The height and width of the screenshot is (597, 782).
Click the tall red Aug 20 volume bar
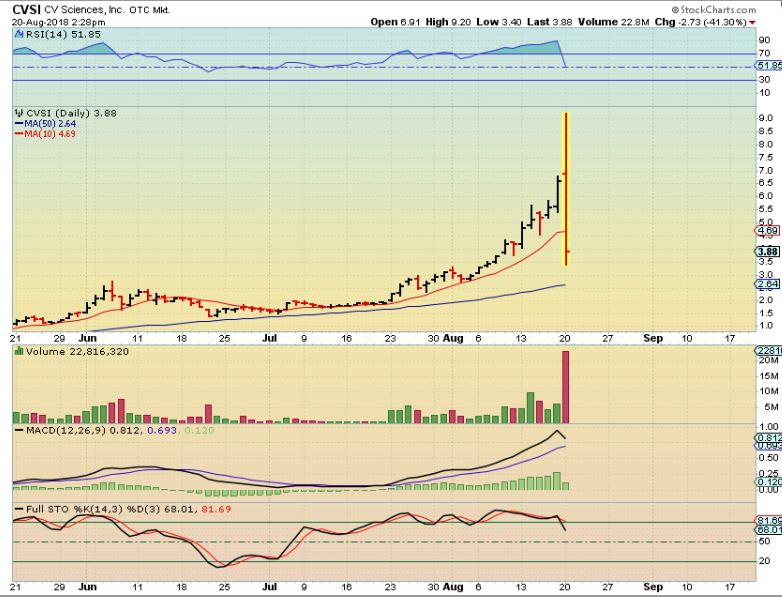566,387
